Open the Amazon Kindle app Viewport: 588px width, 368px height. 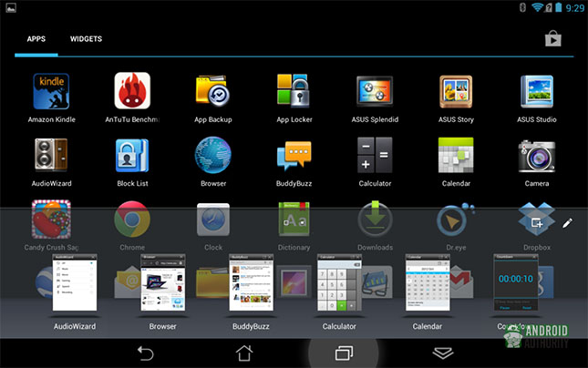click(x=51, y=91)
